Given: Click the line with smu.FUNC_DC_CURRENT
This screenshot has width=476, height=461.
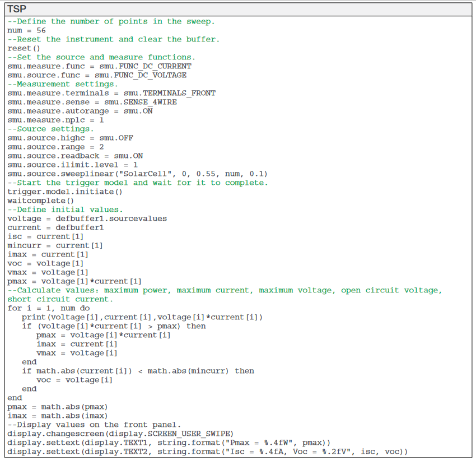Looking at the screenshot, I should point(100,66).
